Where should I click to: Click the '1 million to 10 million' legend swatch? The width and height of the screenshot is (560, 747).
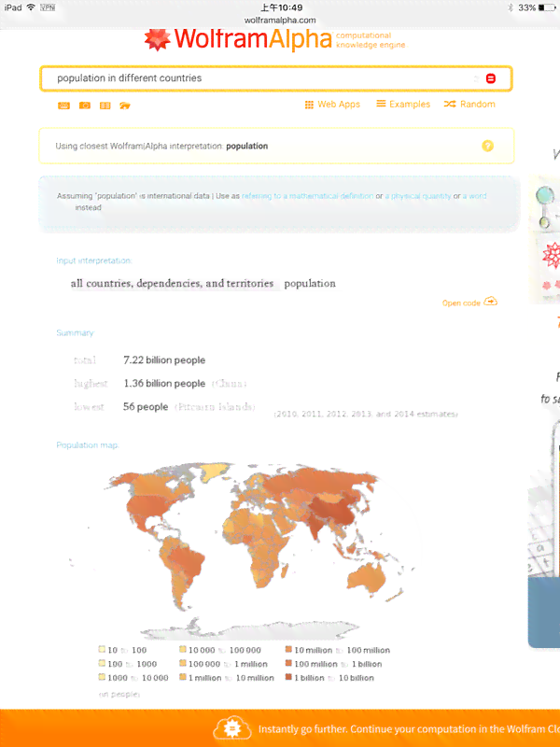(183, 677)
